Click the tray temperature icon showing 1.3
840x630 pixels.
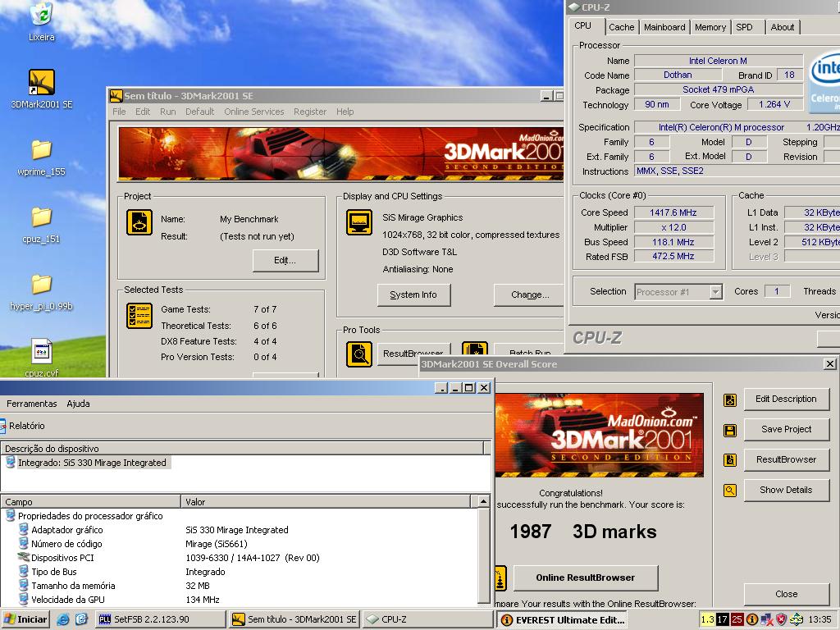point(708,619)
